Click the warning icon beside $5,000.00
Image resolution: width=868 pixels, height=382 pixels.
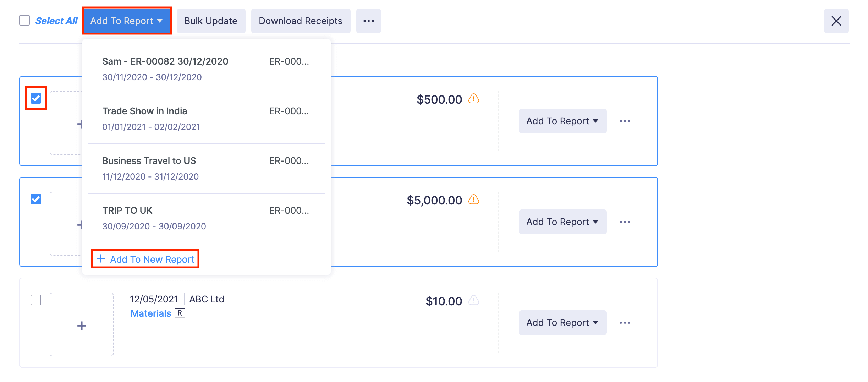pyautogui.click(x=474, y=200)
